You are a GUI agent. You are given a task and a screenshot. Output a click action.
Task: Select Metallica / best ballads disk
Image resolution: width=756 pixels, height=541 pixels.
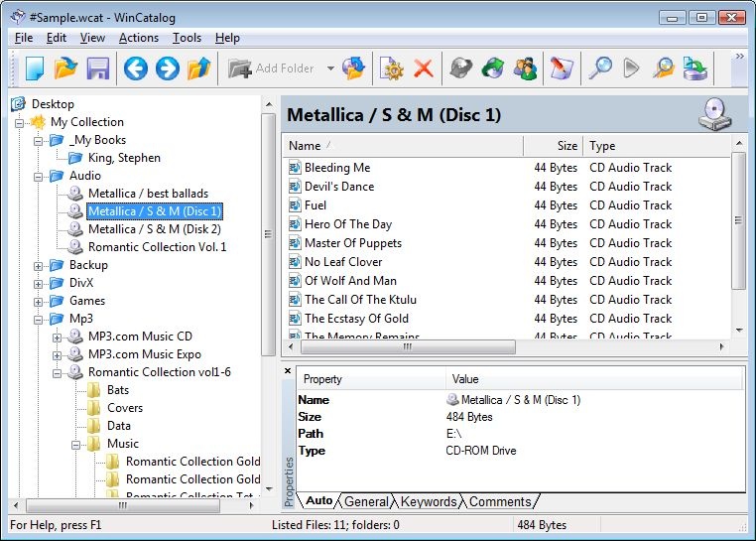148,194
